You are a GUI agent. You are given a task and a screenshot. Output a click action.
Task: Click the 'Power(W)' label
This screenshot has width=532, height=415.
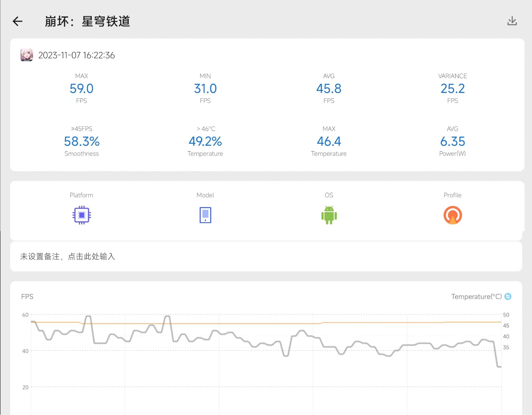point(452,154)
